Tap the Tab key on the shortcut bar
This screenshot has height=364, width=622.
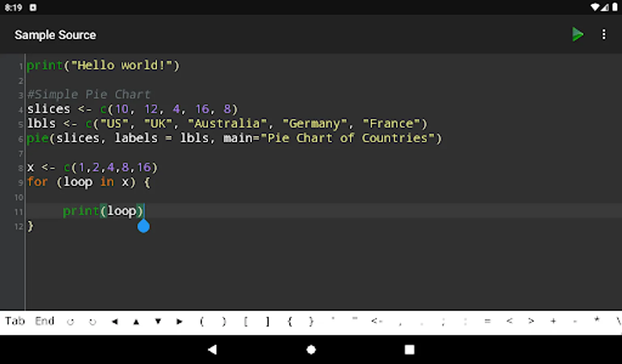[x=15, y=321]
